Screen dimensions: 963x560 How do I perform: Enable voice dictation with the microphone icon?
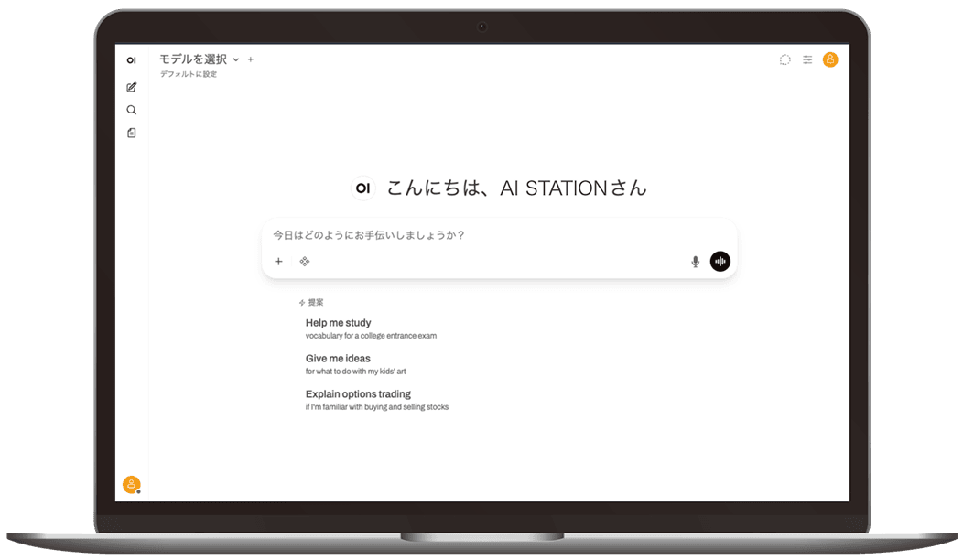tap(695, 261)
